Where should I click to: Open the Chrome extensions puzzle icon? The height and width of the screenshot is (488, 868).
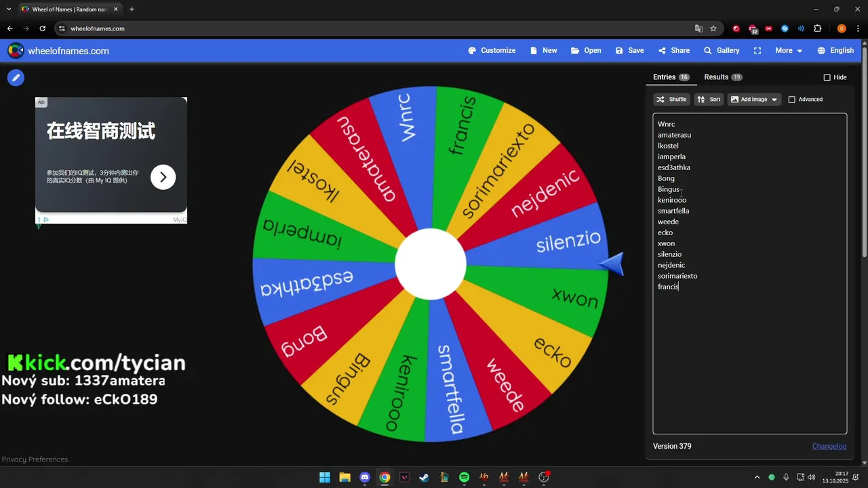pos(817,28)
